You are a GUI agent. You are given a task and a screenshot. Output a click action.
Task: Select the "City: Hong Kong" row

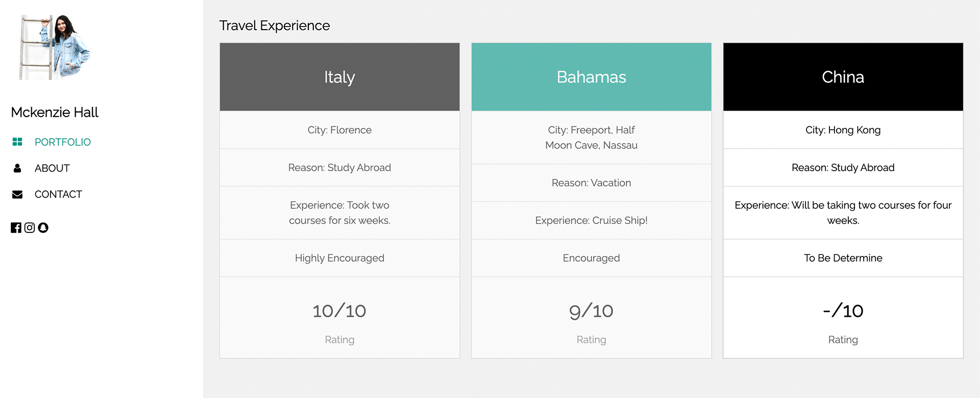[x=843, y=130]
